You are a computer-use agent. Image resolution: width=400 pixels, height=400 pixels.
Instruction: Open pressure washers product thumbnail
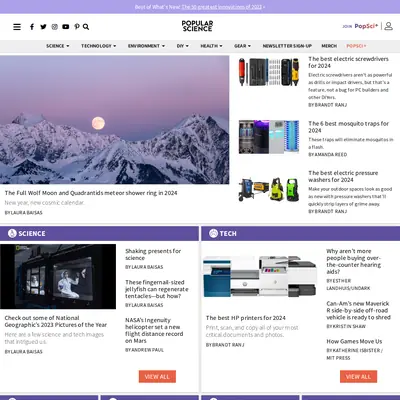click(269, 190)
